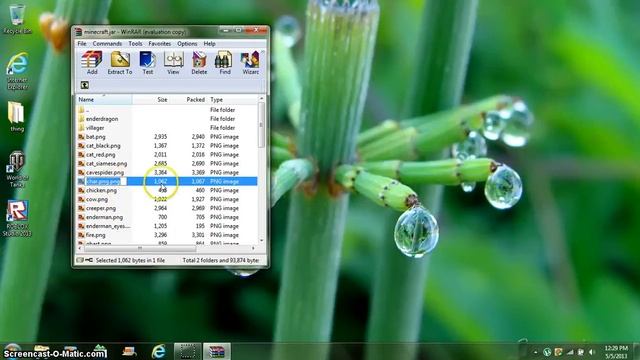This screenshot has width=640, height=360.
Task: Click the vertical scrollbar thumb of file list
Action: (261, 125)
